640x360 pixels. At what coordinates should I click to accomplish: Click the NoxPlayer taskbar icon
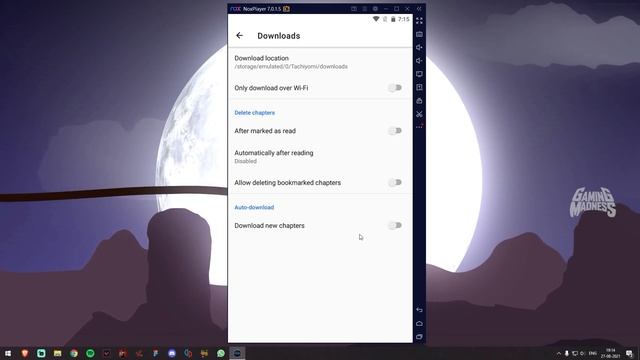[x=237, y=353]
